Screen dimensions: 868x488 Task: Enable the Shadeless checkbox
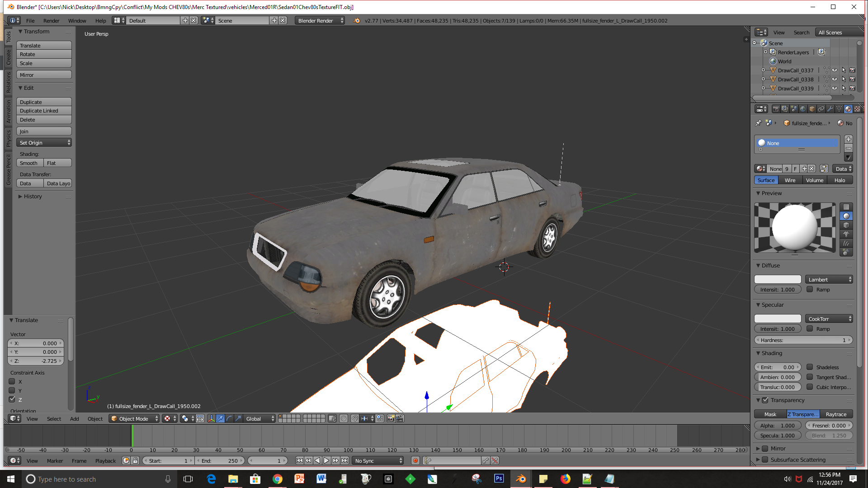(x=810, y=367)
